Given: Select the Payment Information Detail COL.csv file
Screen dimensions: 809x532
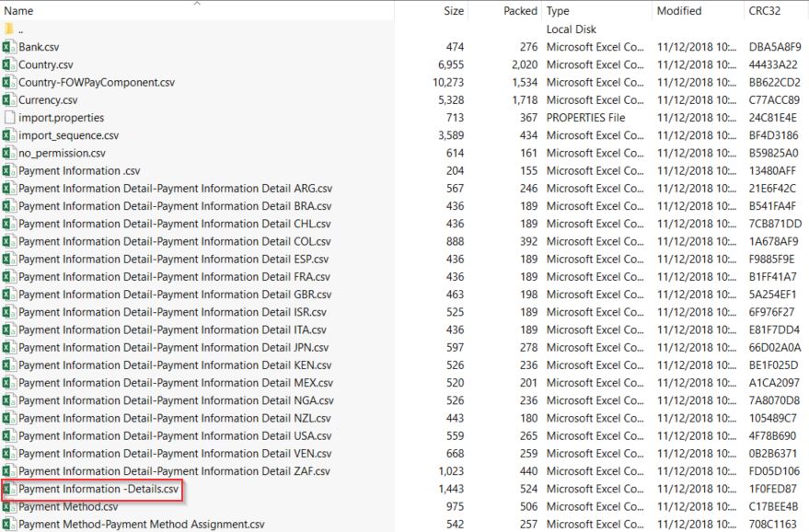Looking at the screenshot, I should point(175,241).
